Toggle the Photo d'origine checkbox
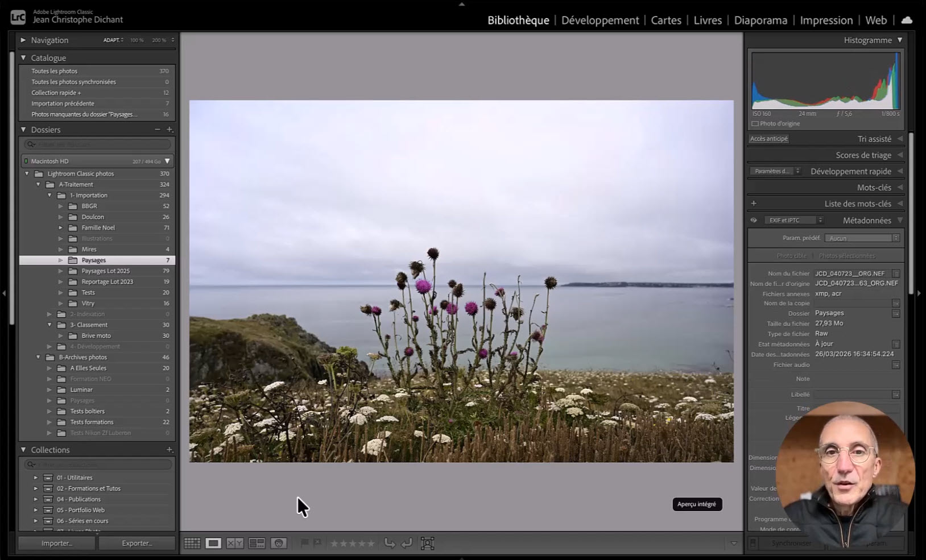Image resolution: width=926 pixels, height=560 pixels. pyautogui.click(x=755, y=124)
